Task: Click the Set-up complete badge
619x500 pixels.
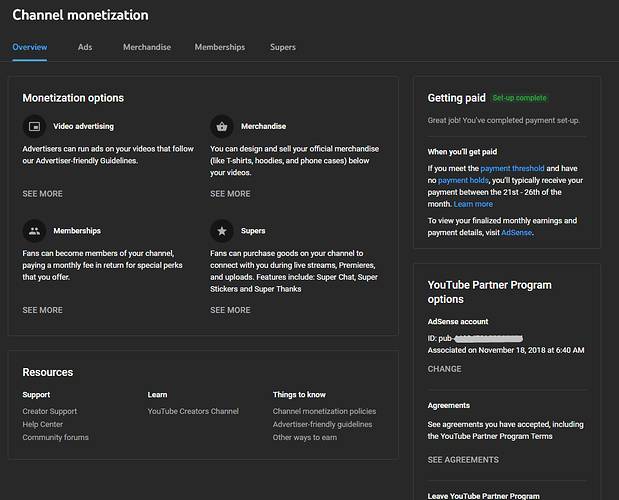Action: (520, 98)
